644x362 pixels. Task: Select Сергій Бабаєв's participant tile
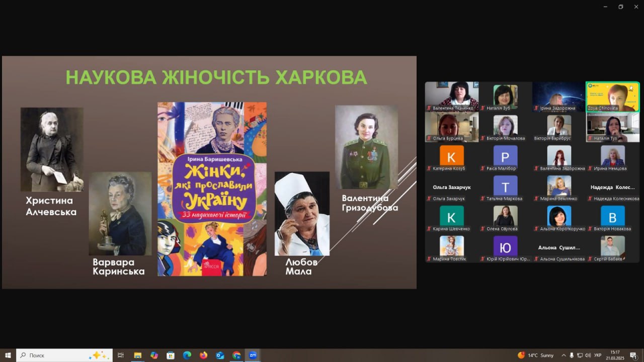613,247
